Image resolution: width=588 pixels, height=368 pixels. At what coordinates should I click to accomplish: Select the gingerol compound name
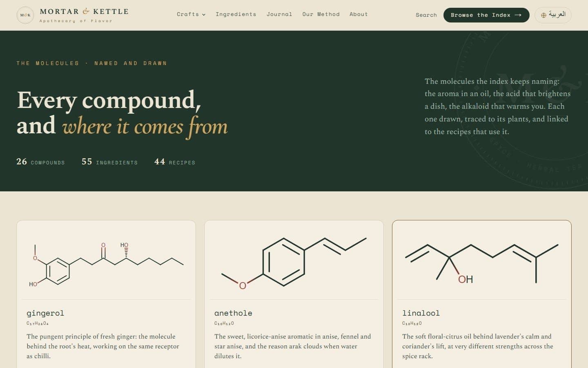point(45,313)
